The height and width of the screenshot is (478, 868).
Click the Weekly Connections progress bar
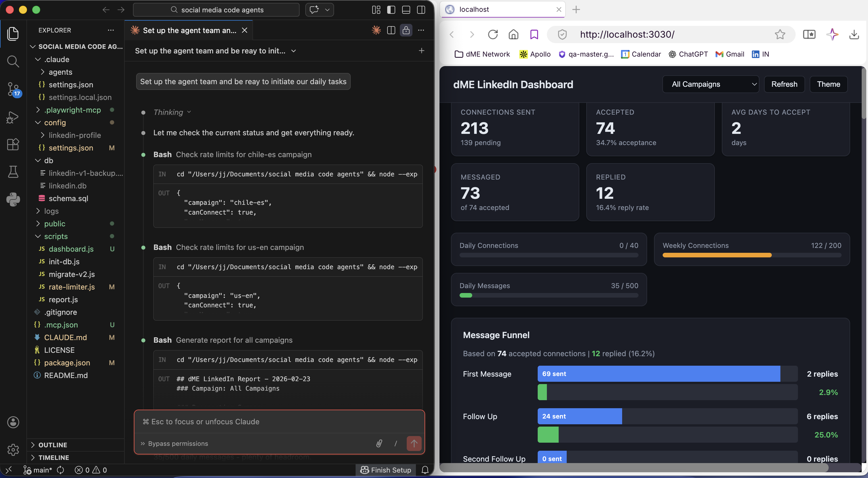click(x=751, y=255)
